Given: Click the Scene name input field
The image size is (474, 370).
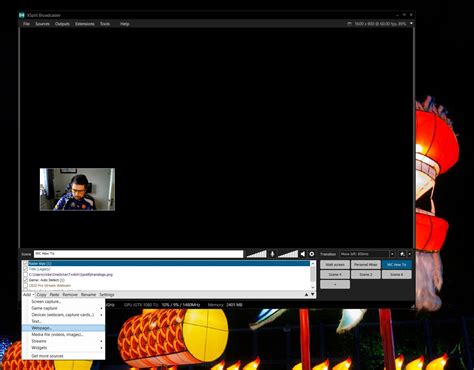Looking at the screenshot, I should (138, 254).
